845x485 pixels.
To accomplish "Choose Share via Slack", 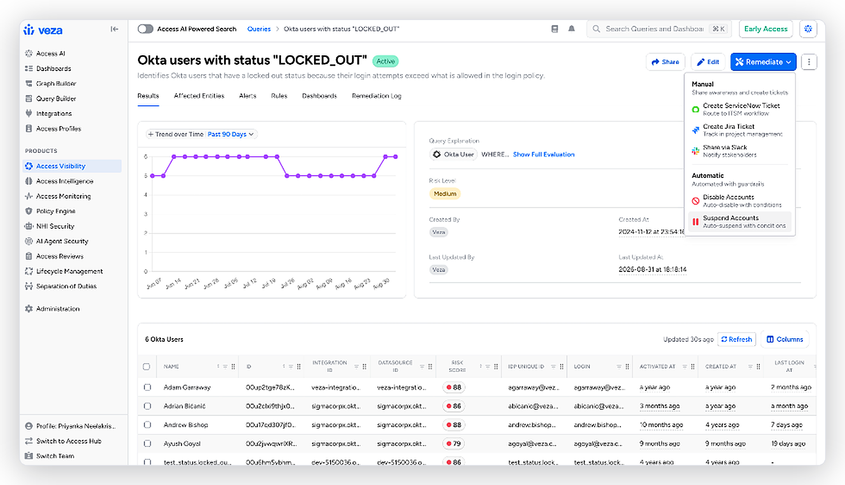I will (x=739, y=151).
